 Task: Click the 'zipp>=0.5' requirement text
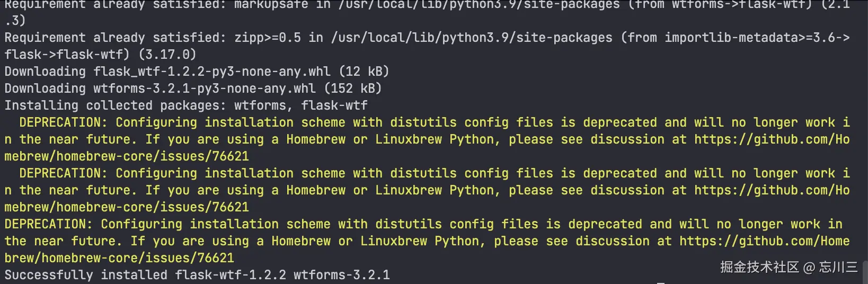point(268,38)
